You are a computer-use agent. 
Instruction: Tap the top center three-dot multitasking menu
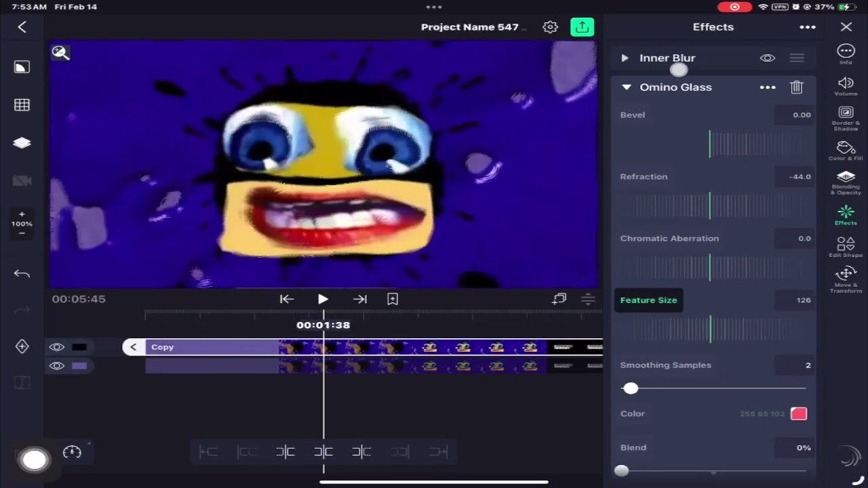coord(434,7)
